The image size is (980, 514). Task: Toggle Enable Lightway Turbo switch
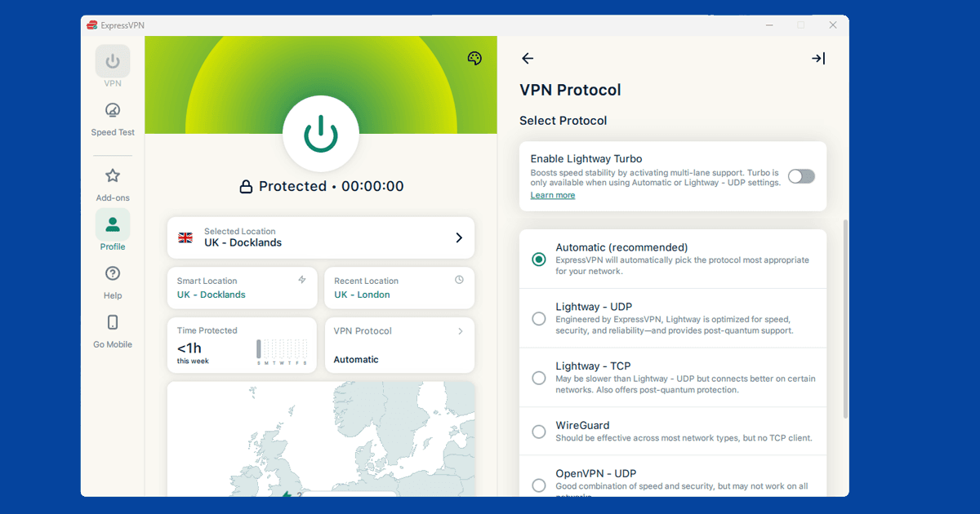coord(801,176)
